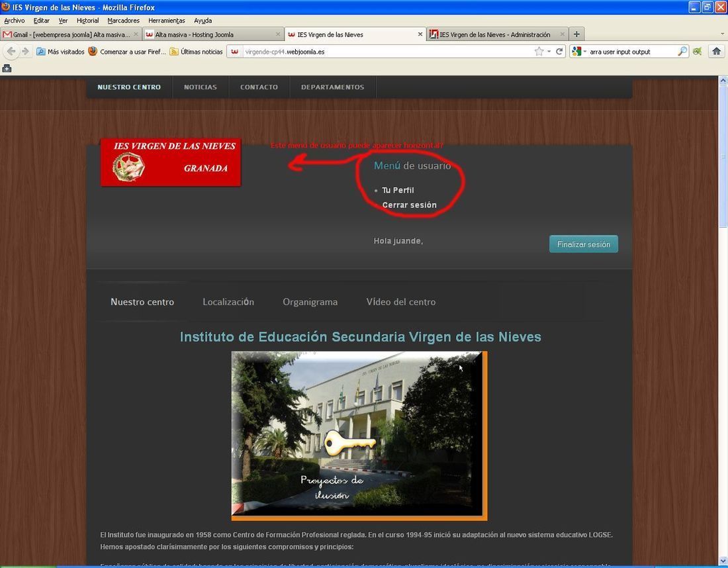Open the CONTACTO top menu item
728x568 pixels.
click(x=259, y=87)
